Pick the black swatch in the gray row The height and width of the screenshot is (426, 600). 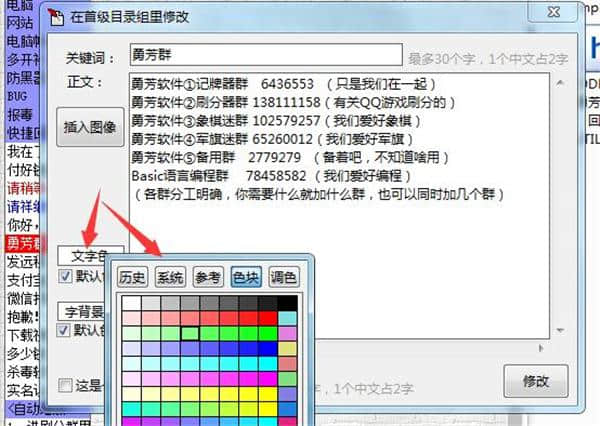(x=287, y=303)
